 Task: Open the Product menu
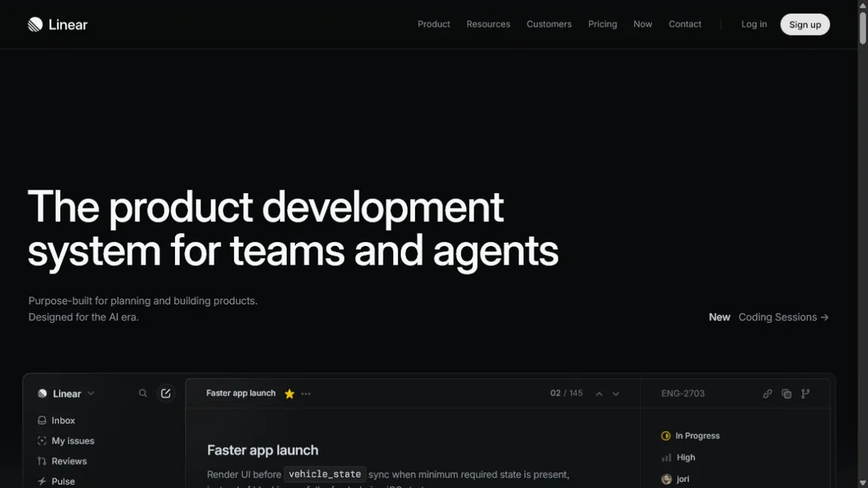[x=433, y=24]
